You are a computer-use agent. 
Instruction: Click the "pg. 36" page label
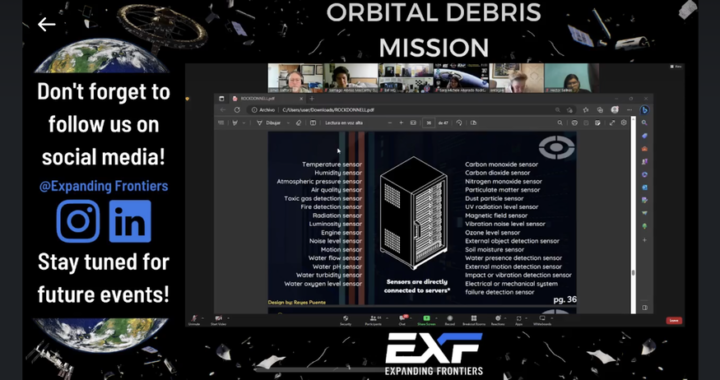click(x=565, y=300)
